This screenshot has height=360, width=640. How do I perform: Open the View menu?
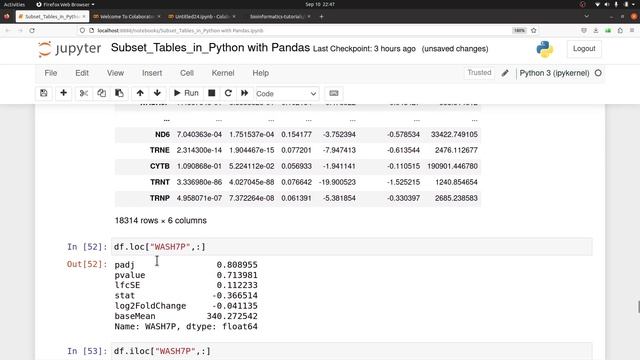(x=115, y=73)
